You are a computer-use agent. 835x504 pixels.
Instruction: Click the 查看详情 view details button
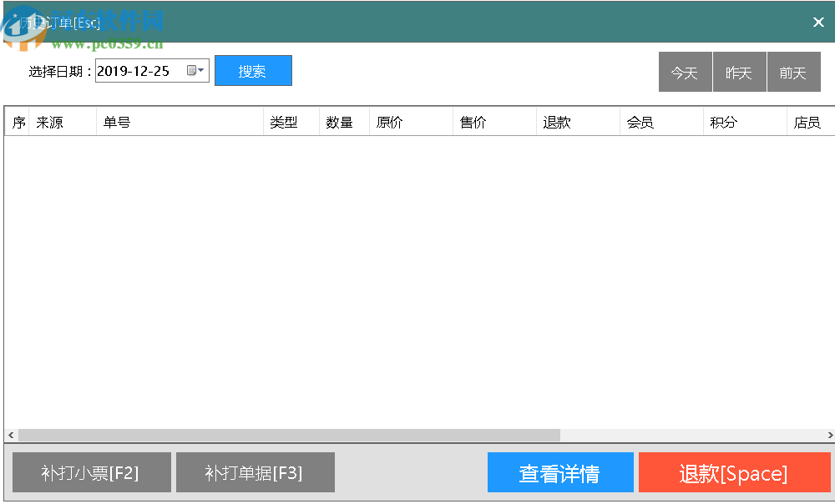point(560,472)
